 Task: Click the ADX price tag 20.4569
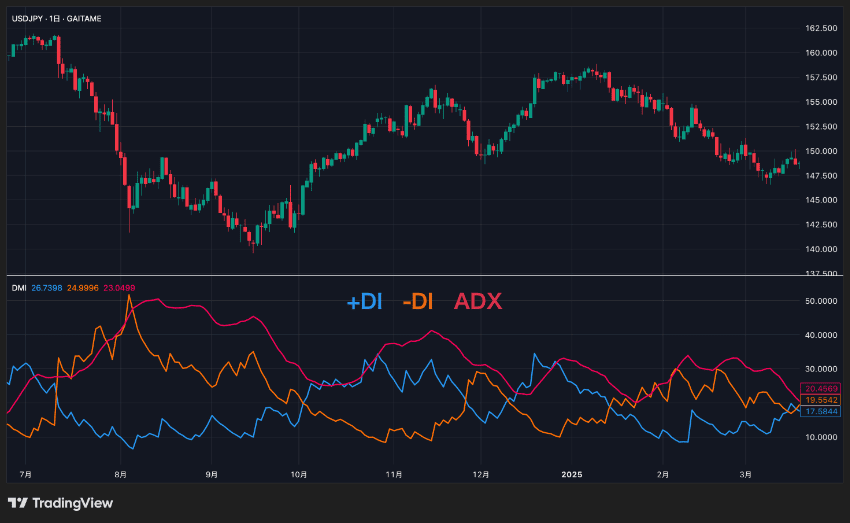coord(821,389)
